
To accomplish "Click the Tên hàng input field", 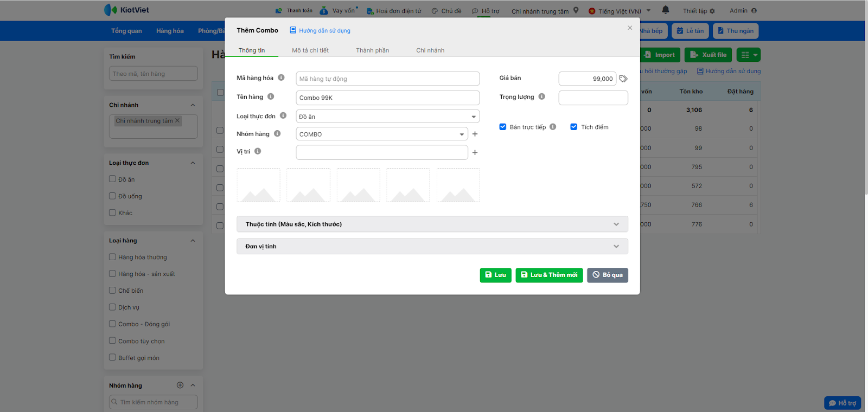I will point(387,98).
